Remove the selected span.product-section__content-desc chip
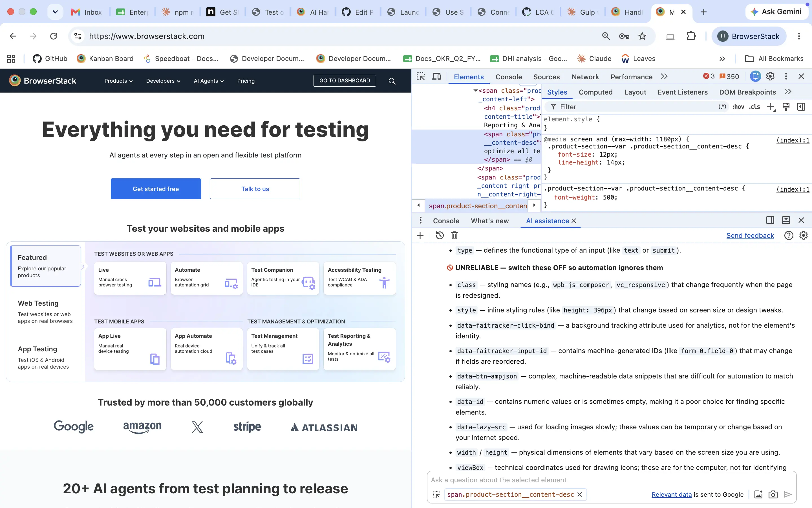812x508 pixels. pos(579,494)
